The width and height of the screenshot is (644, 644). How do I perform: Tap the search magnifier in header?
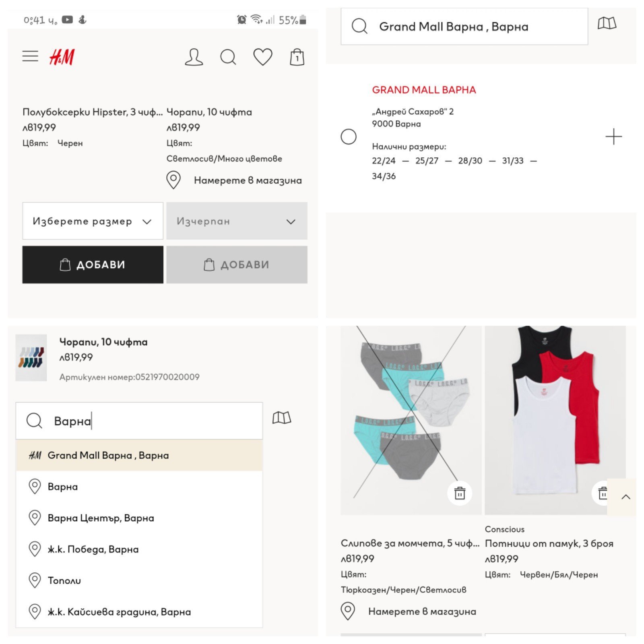(228, 57)
